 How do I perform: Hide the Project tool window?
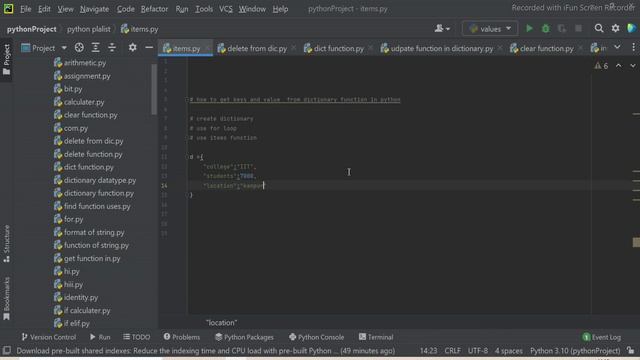[149, 48]
